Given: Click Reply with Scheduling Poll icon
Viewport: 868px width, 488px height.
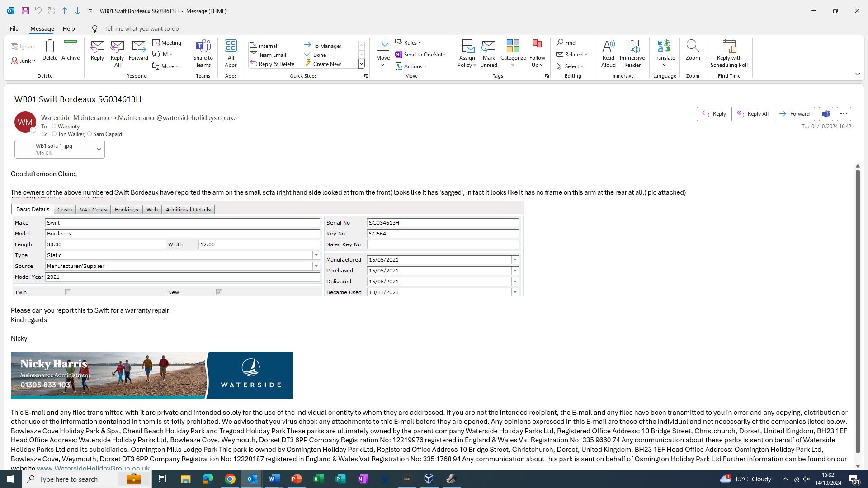Looking at the screenshot, I should 729,46.
